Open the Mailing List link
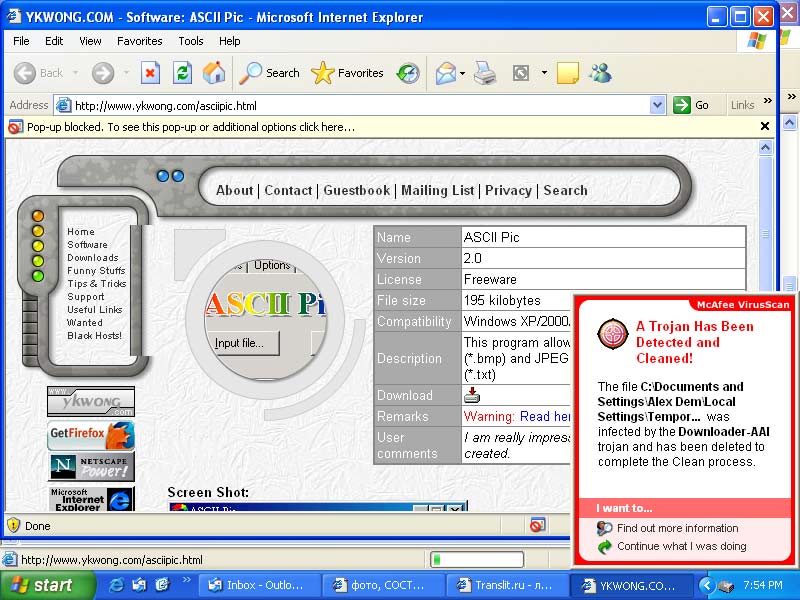 pos(437,190)
